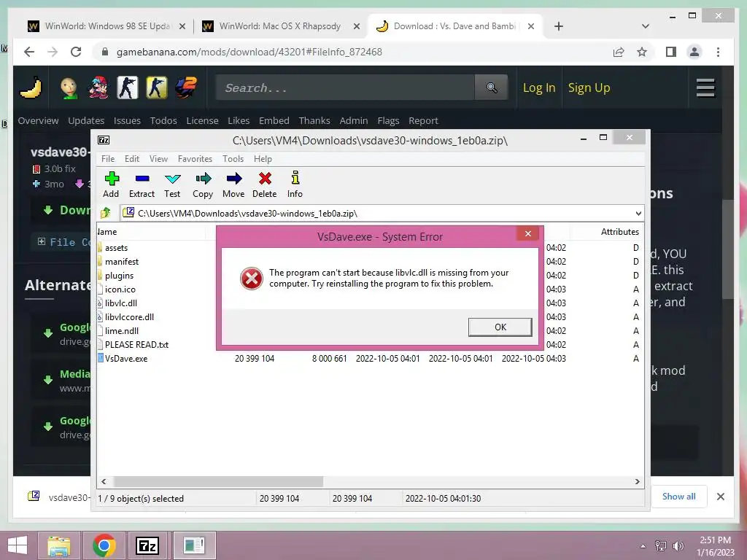Close the Chrome downloads bar

720,497
